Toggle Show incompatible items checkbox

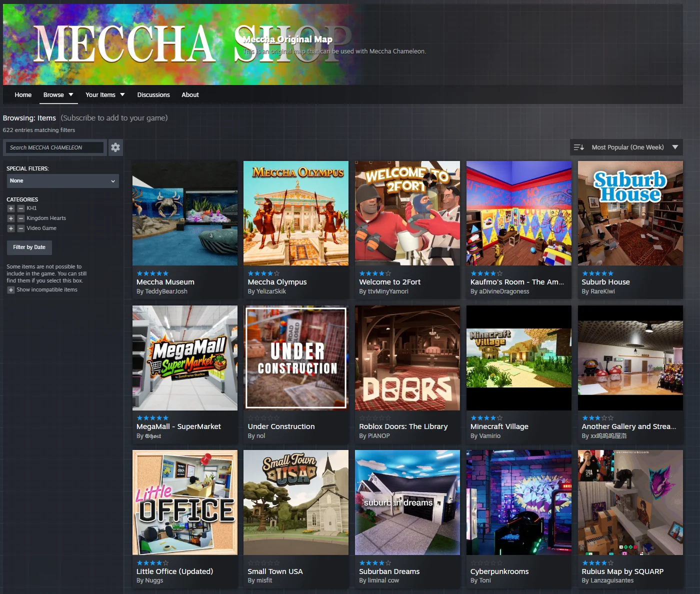click(x=10, y=290)
